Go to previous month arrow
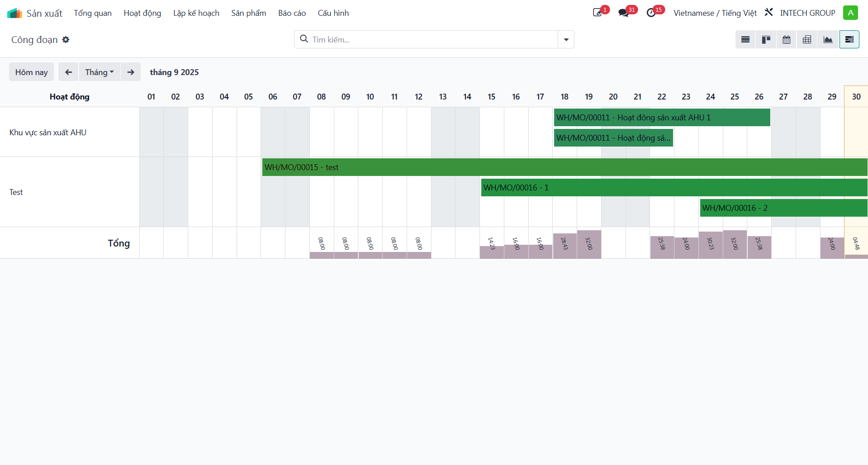Screen dimensions: 868x465 (x=68, y=72)
